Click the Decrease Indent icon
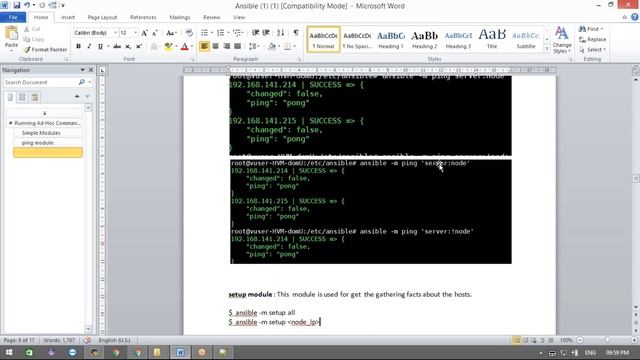Image resolution: width=640 pixels, height=360 pixels. [x=256, y=33]
